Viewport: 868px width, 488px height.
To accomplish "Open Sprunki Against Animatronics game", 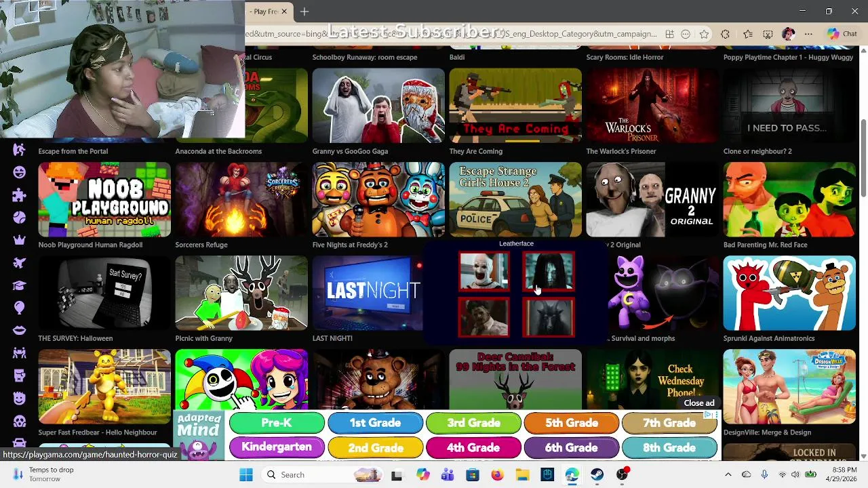I will [x=789, y=293].
